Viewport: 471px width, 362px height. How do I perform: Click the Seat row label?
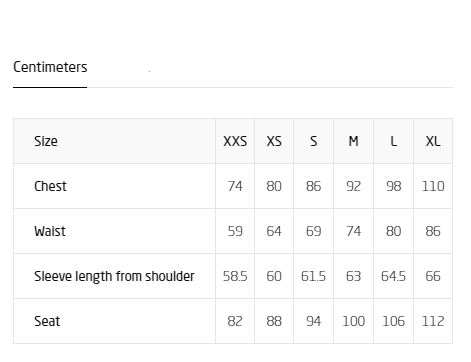[x=47, y=321]
